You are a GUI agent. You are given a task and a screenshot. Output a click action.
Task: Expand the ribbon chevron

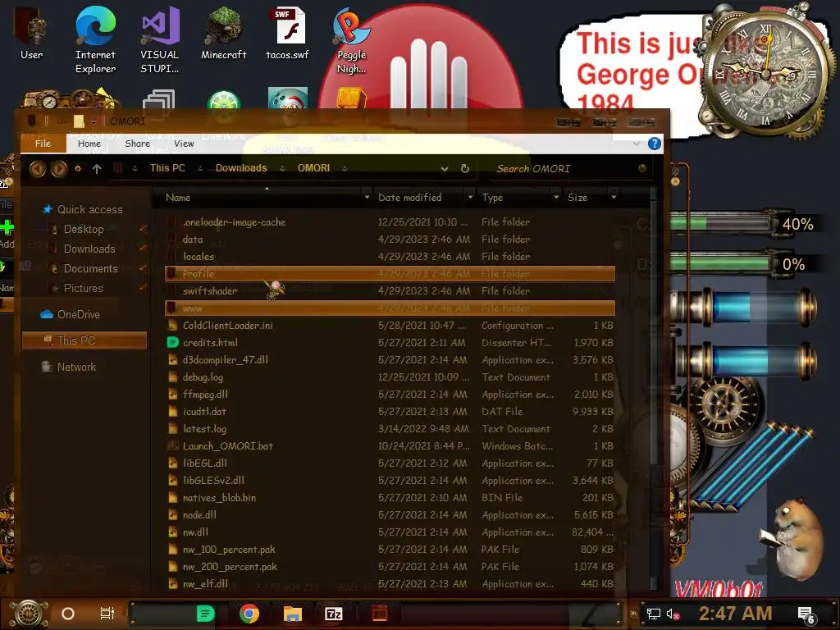click(x=637, y=144)
